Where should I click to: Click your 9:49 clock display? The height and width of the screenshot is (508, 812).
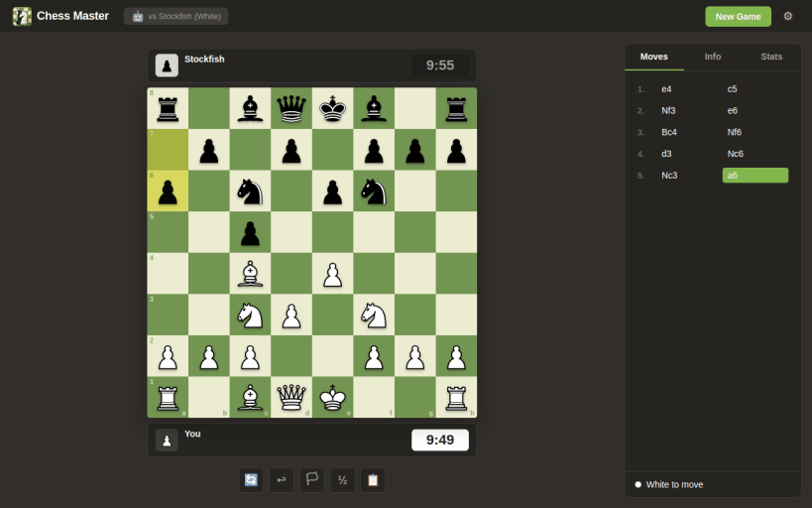(x=440, y=441)
